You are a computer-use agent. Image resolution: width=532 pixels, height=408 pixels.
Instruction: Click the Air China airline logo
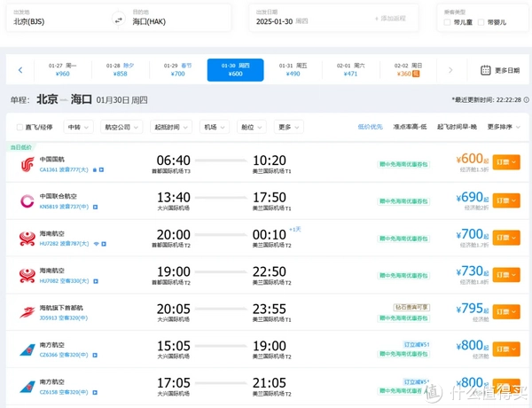point(27,164)
